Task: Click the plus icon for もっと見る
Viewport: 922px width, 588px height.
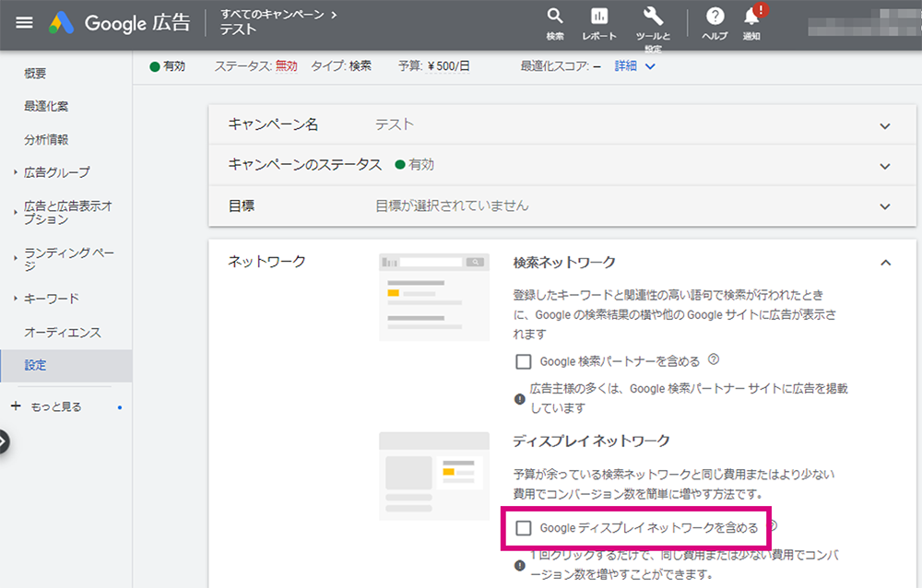Action: pos(16,406)
